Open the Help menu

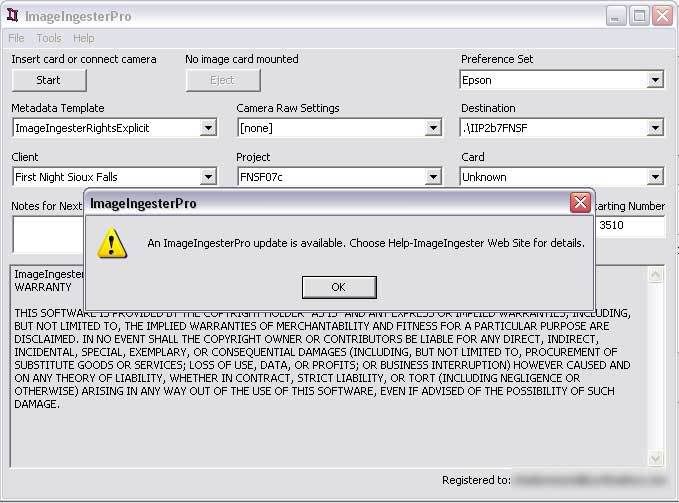84,38
